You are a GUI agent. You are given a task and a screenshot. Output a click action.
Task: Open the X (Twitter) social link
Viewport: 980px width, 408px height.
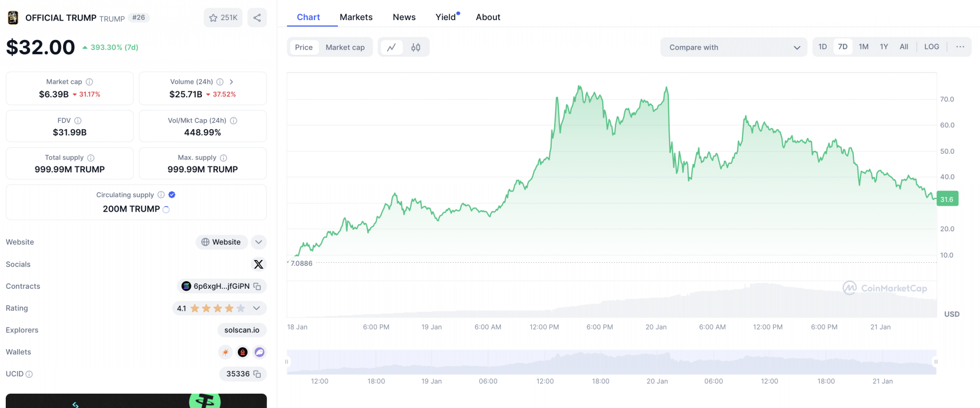258,264
